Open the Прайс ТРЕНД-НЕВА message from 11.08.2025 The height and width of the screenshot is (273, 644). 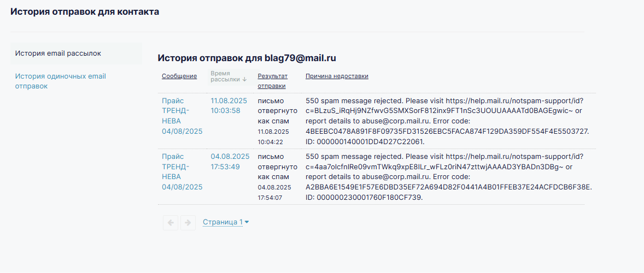pyautogui.click(x=182, y=116)
